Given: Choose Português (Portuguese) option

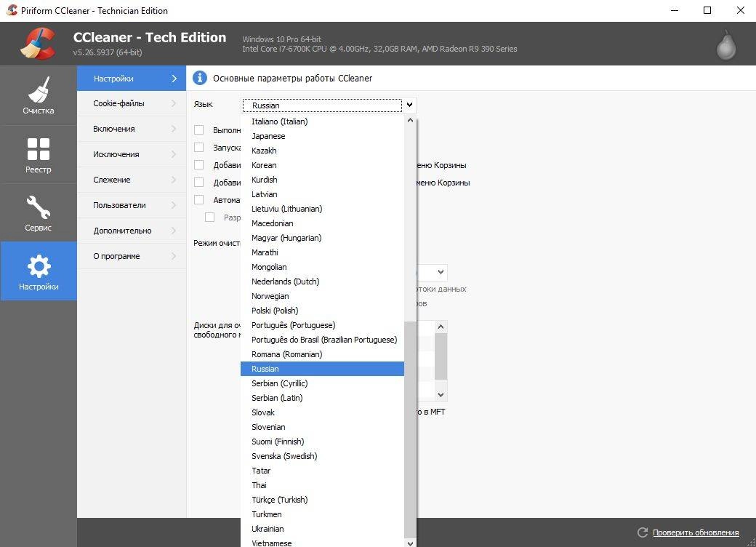Looking at the screenshot, I should tap(322, 325).
